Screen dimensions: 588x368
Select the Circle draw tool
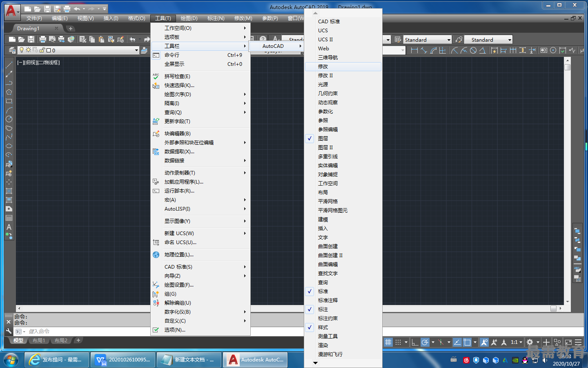[x=9, y=119]
